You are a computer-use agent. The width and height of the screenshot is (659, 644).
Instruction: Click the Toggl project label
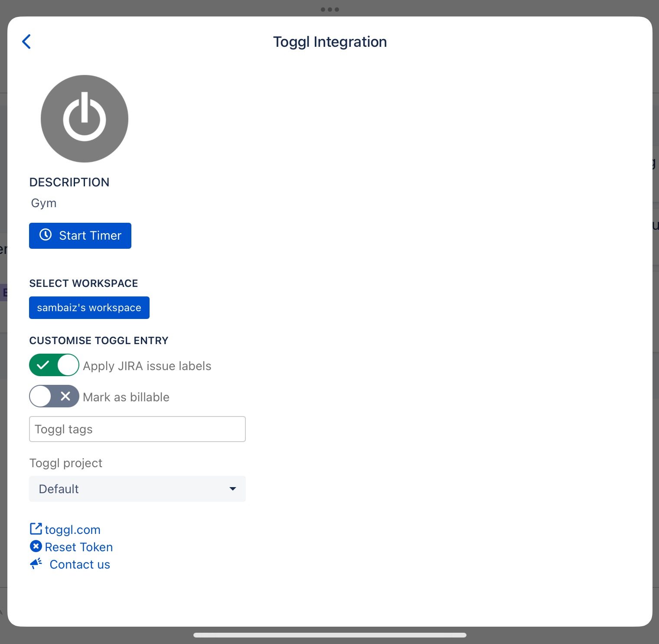click(x=66, y=463)
